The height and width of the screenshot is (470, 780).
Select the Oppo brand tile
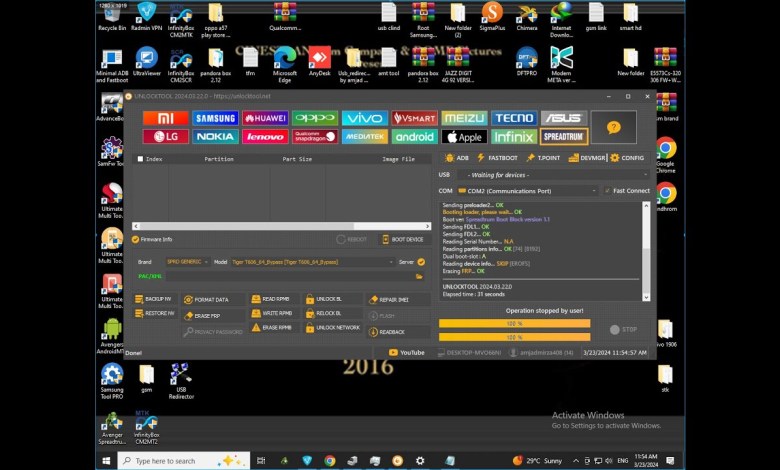tap(315, 118)
